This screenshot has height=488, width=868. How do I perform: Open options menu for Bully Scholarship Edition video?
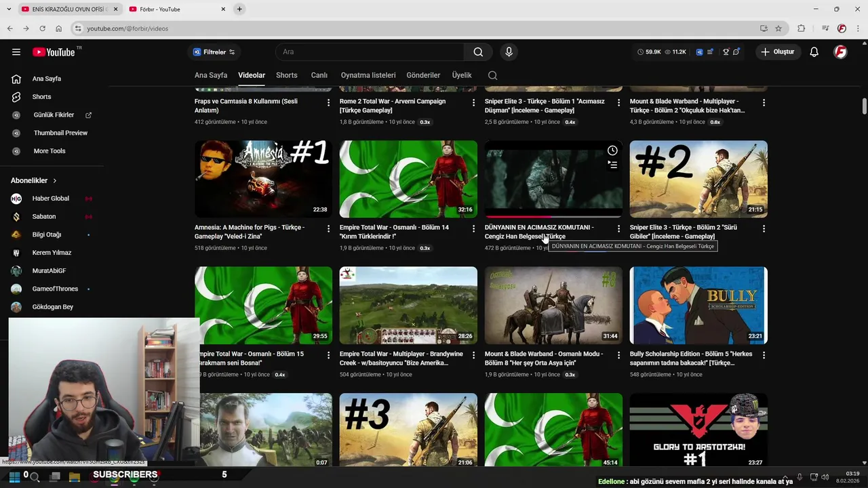click(x=764, y=354)
